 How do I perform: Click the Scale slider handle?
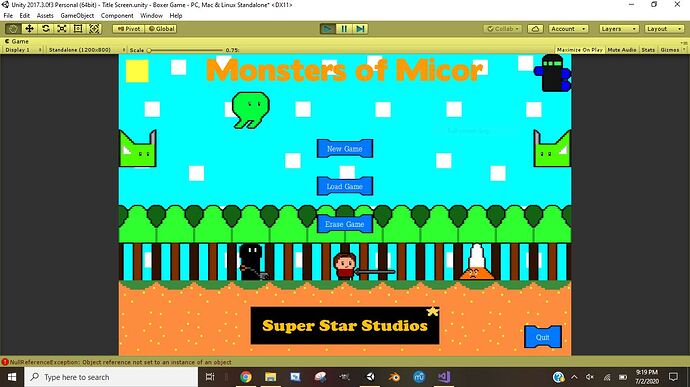coord(149,50)
